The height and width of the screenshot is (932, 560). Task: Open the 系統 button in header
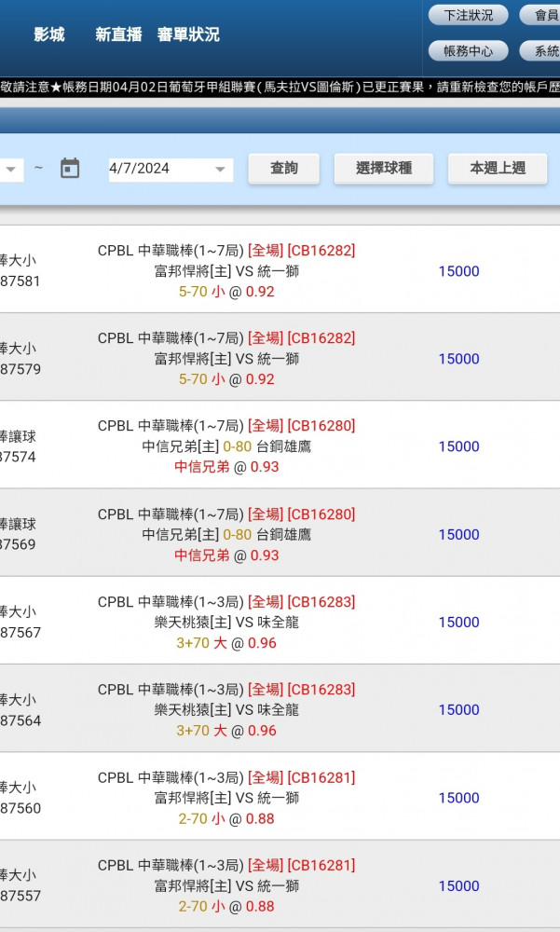540,51
